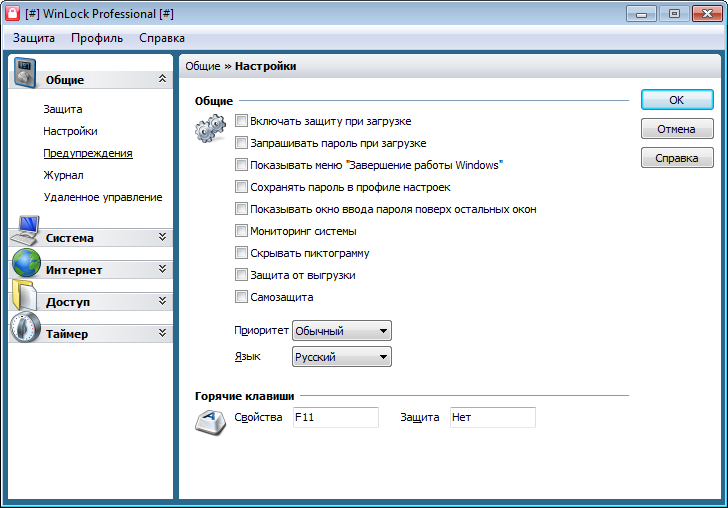Expand the Система sidebar section
This screenshot has height=508, width=728.
click(x=162, y=237)
